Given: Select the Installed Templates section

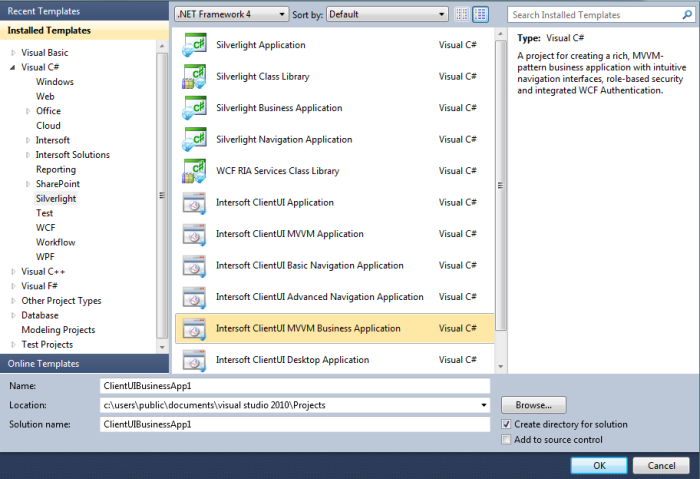Looking at the screenshot, I should point(84,30).
